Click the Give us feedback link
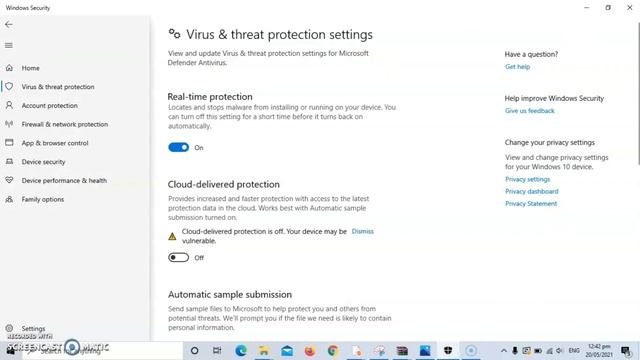Image resolution: width=640 pixels, height=360 pixels. click(x=529, y=111)
